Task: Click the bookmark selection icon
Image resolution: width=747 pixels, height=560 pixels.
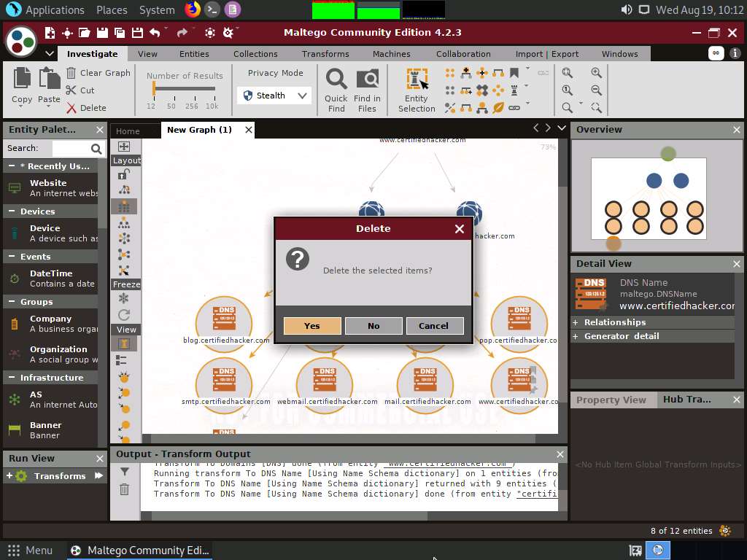Action: coord(514,73)
